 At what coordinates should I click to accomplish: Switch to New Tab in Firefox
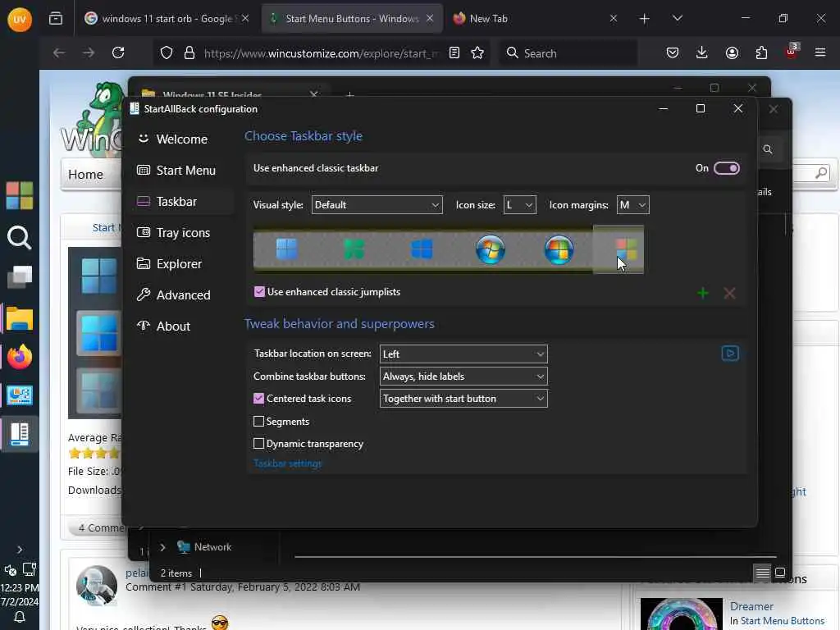coord(489,18)
